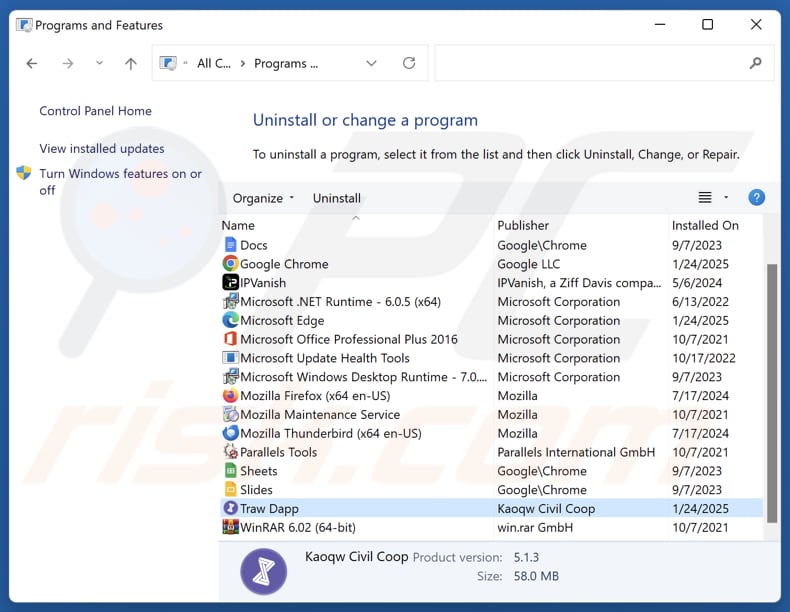The height and width of the screenshot is (612, 790).
Task: Click the Microsoft Office Professional Plus icon
Action: (230, 339)
